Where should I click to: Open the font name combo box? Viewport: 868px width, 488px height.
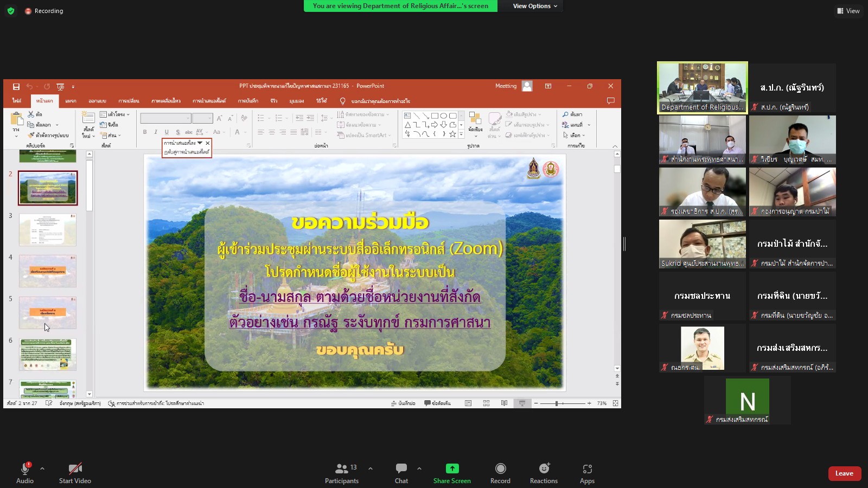pos(165,118)
